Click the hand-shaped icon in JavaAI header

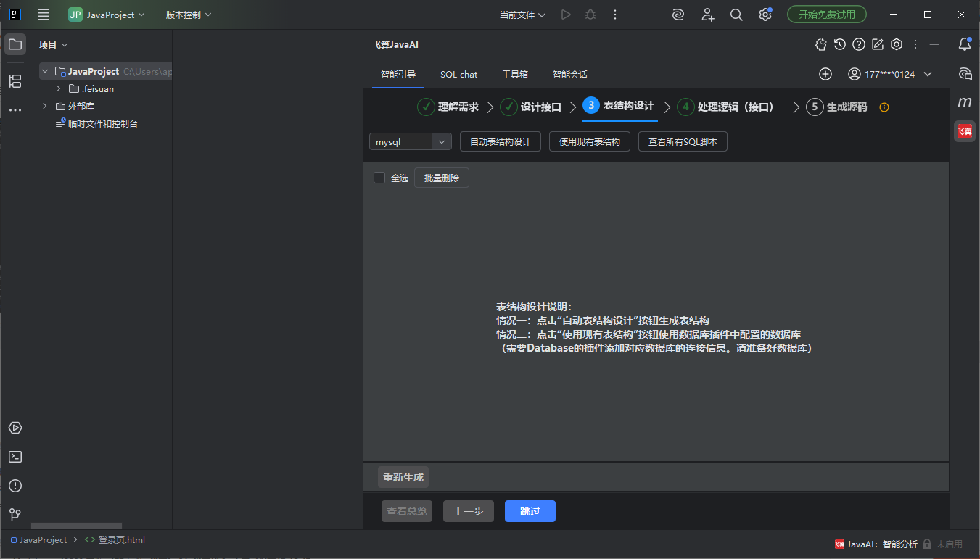pyautogui.click(x=821, y=44)
